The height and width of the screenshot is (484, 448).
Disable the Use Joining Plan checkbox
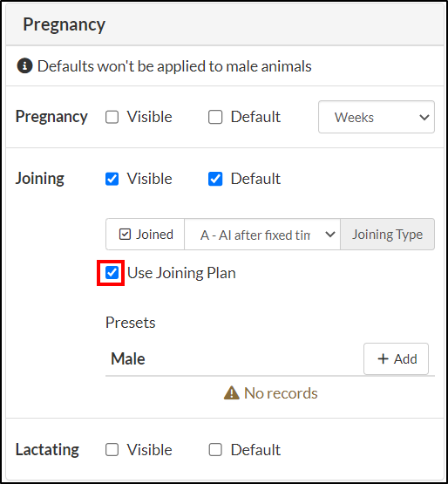(112, 273)
